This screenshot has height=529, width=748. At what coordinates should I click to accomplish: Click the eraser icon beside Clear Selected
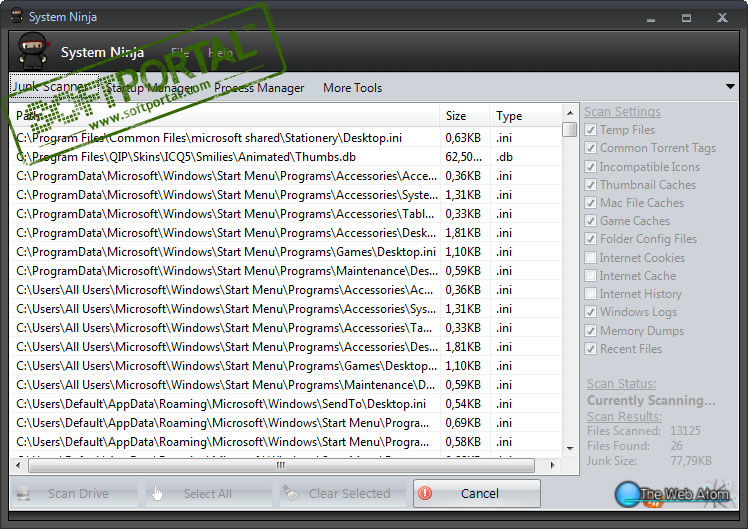(291, 493)
